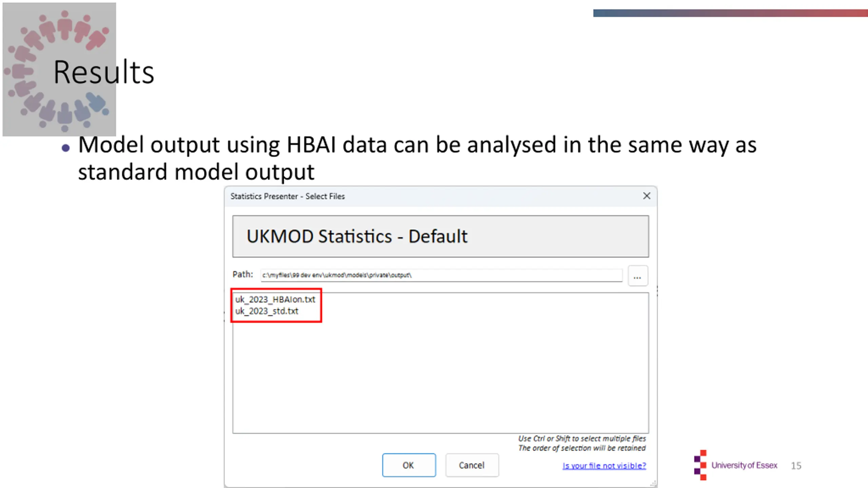This screenshot has width=868, height=488.
Task: Click the Path label
Action: point(243,274)
